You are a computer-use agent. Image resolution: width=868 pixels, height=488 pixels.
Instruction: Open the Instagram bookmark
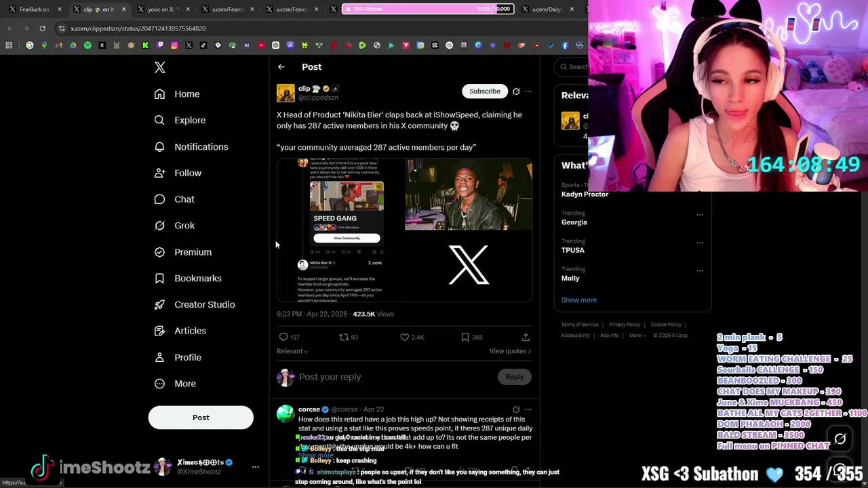click(174, 45)
